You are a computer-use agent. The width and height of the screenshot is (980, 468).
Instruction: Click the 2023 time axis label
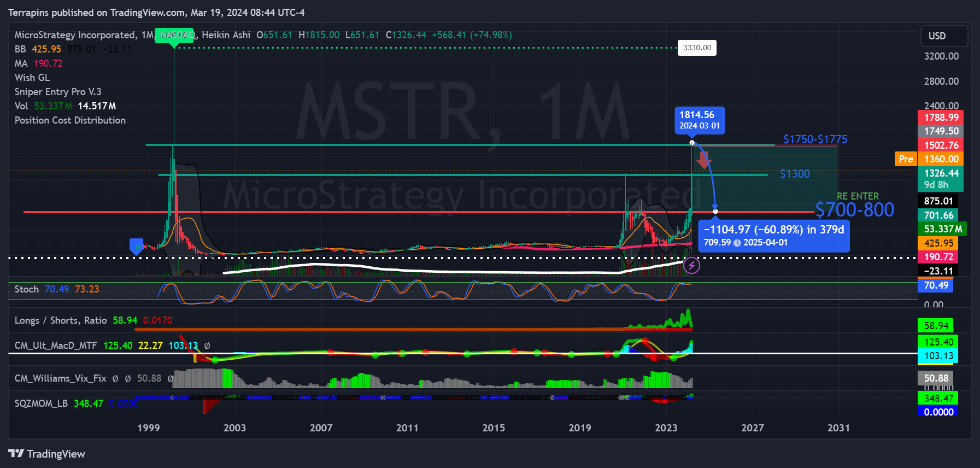666,428
